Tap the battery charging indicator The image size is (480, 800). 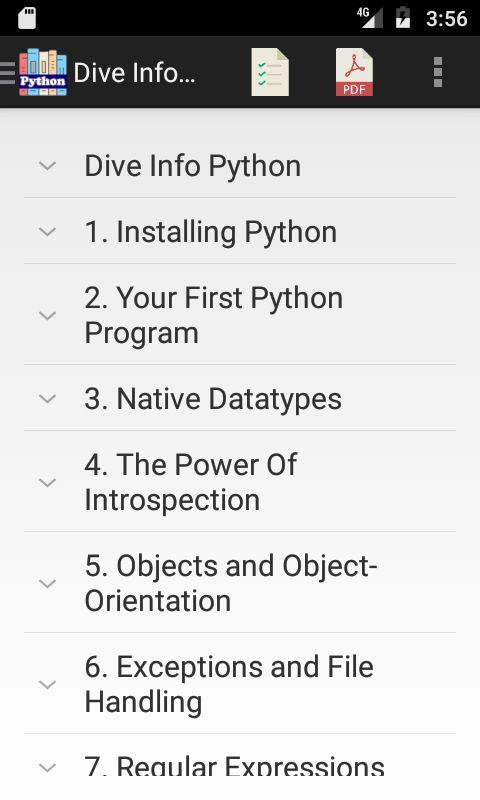402,18
